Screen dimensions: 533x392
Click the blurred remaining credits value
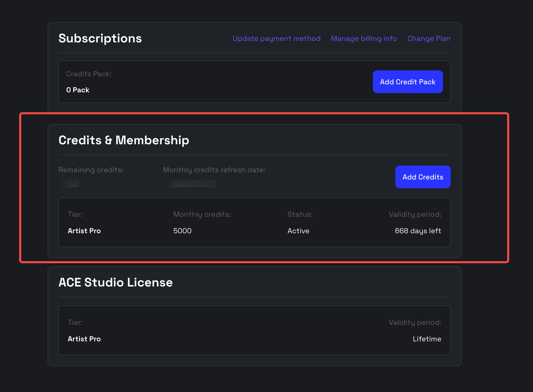click(69, 183)
